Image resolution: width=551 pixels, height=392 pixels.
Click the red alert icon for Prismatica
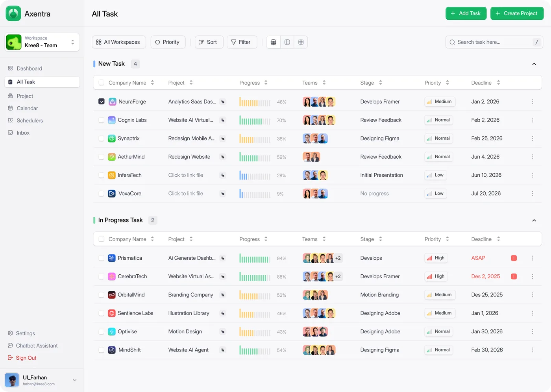(x=514, y=258)
